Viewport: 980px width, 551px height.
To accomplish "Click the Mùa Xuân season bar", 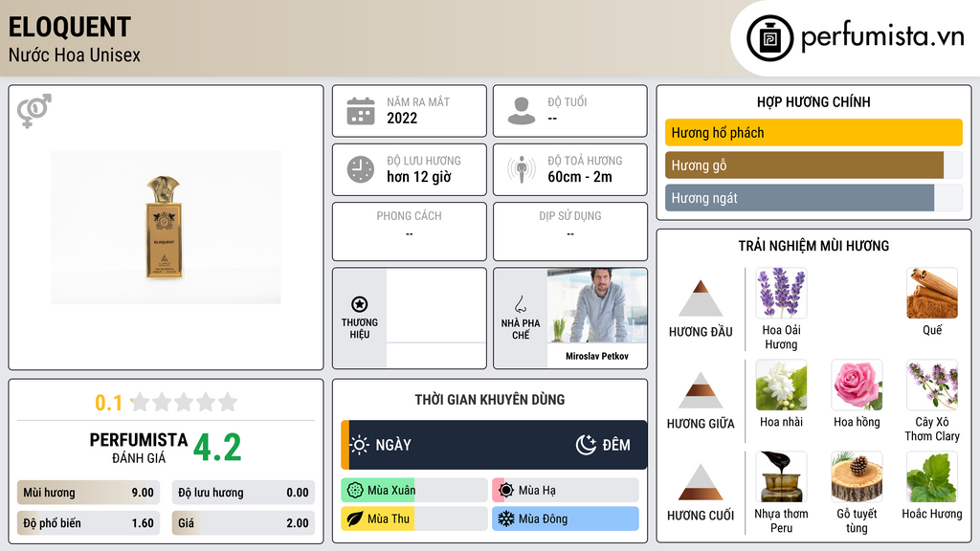I will point(413,491).
